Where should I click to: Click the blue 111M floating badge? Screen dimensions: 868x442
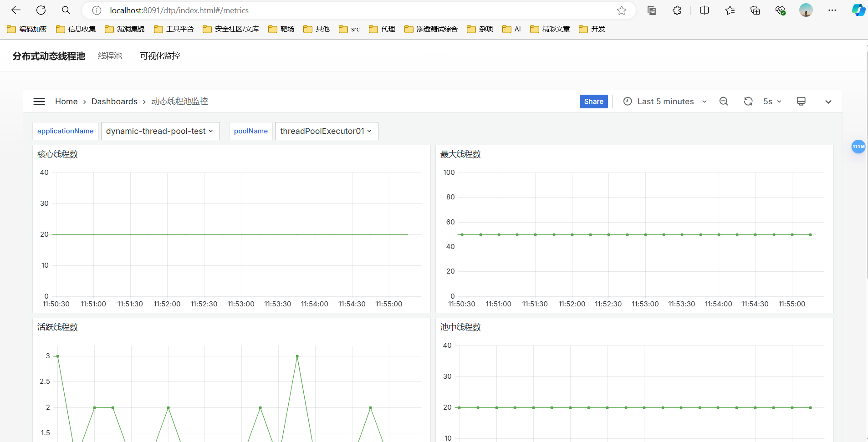(858, 147)
